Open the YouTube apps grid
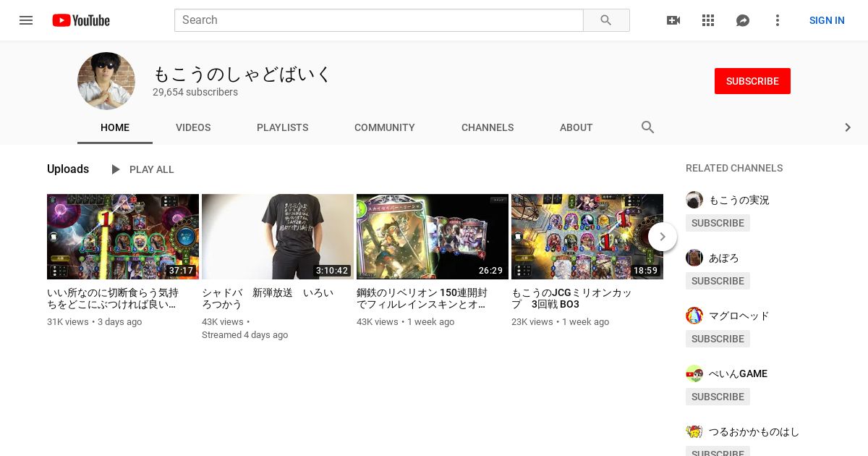This screenshot has width=868, height=456. (708, 20)
